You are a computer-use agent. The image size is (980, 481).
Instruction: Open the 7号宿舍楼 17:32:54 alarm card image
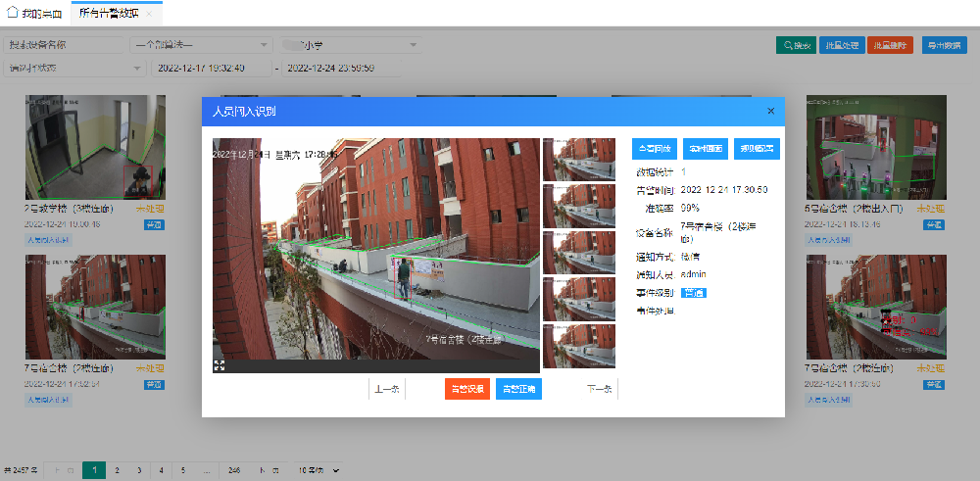coord(95,307)
